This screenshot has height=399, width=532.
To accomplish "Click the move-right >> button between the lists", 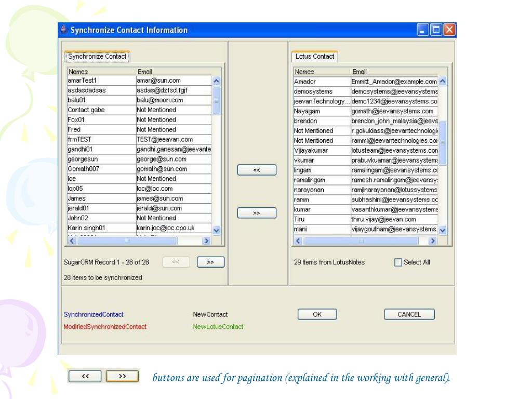I will click(257, 213).
